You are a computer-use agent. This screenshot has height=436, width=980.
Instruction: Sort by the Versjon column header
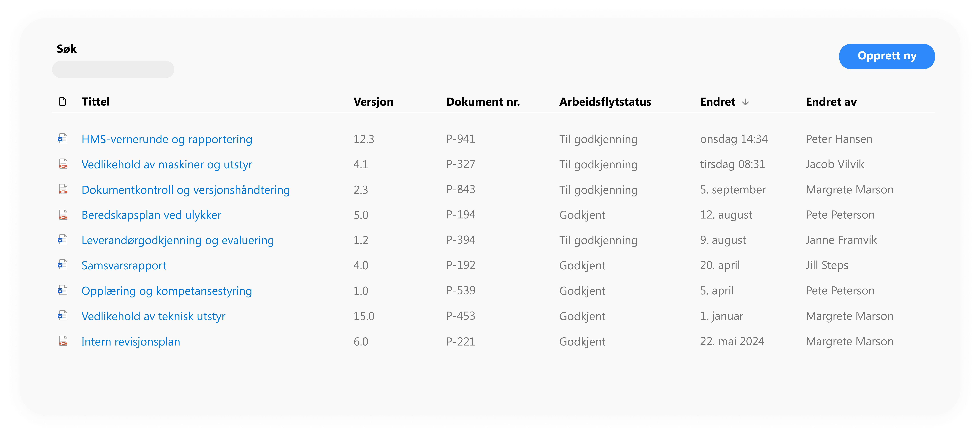tap(373, 102)
